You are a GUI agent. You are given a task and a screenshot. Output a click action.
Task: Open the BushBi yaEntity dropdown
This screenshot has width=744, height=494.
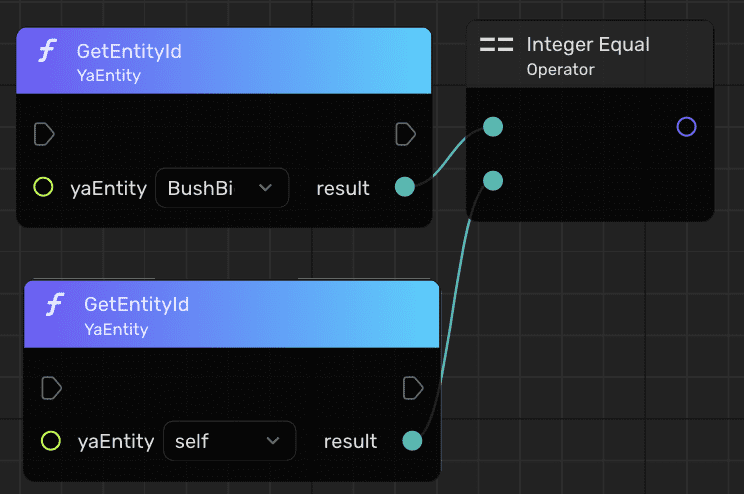pyautogui.click(x=221, y=188)
